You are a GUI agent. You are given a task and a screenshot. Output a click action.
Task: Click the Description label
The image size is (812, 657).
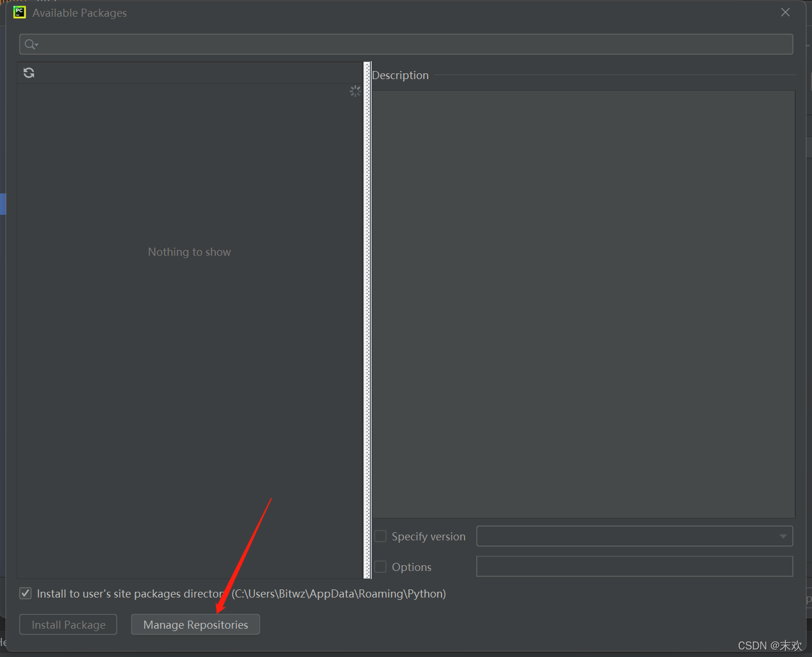[x=401, y=75]
